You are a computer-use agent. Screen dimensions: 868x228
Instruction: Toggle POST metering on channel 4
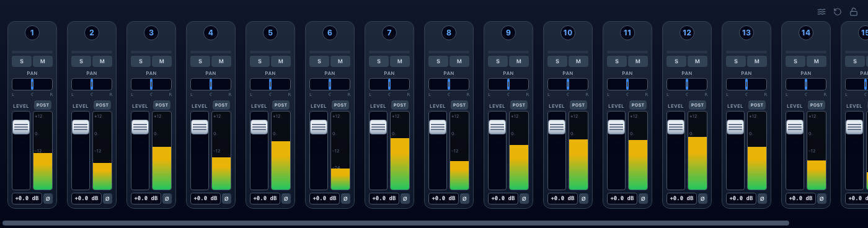pos(221,105)
